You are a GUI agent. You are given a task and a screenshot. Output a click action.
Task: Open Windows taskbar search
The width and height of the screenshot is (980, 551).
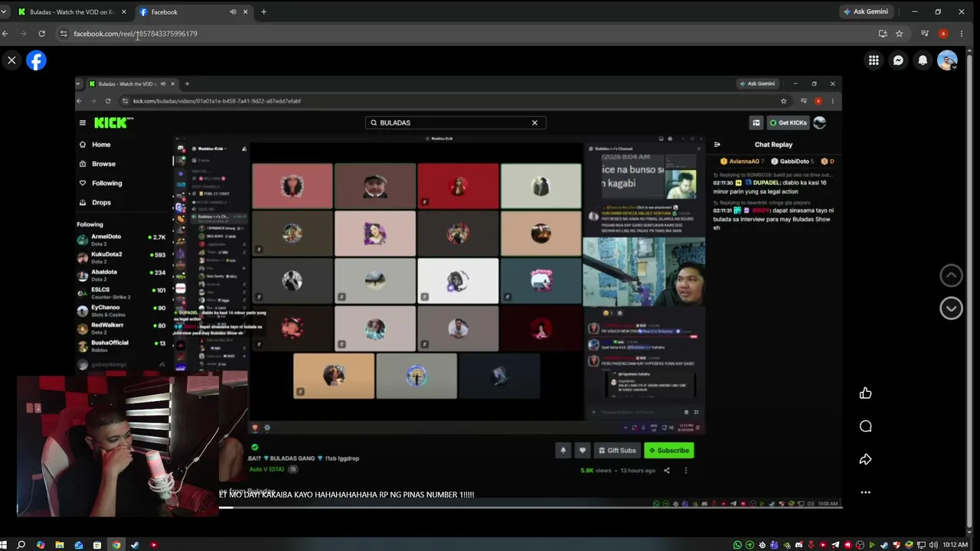coord(21,545)
